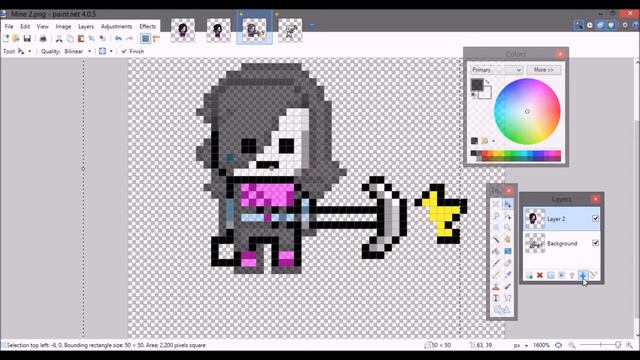Click the blue Move Layer Down arrow
Viewport: 640px width, 360px height.
pos(582,276)
